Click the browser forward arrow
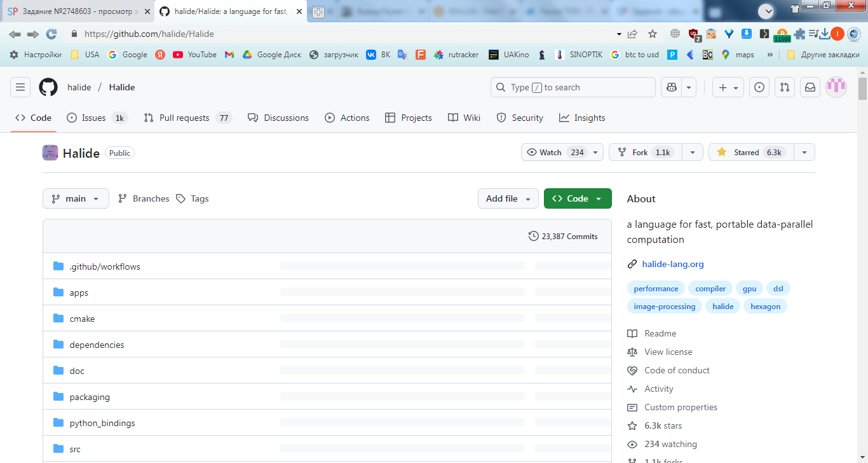This screenshot has width=868, height=463. (x=33, y=34)
